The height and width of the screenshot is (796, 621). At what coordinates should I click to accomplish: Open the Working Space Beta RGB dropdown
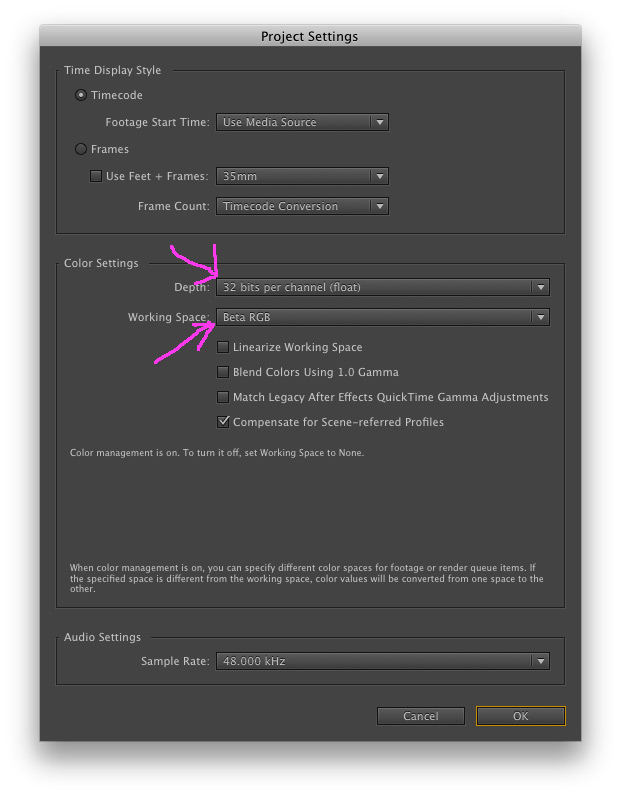pyautogui.click(x=383, y=317)
